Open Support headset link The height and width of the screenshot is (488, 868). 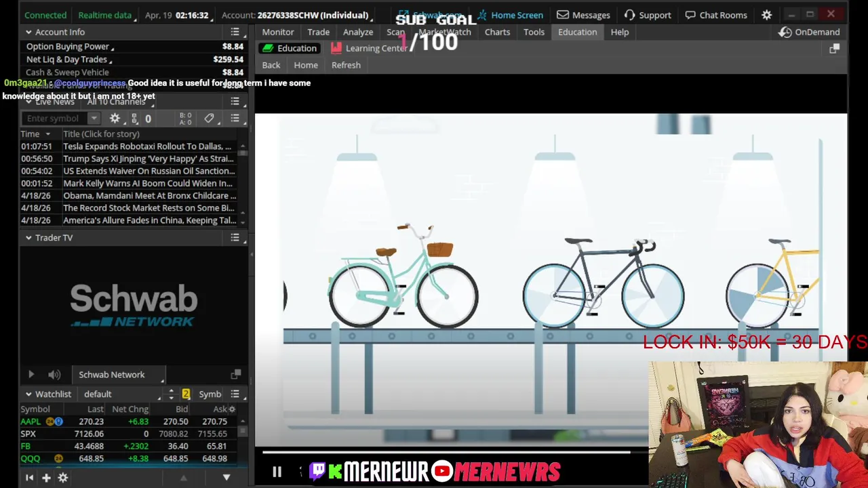click(x=648, y=15)
